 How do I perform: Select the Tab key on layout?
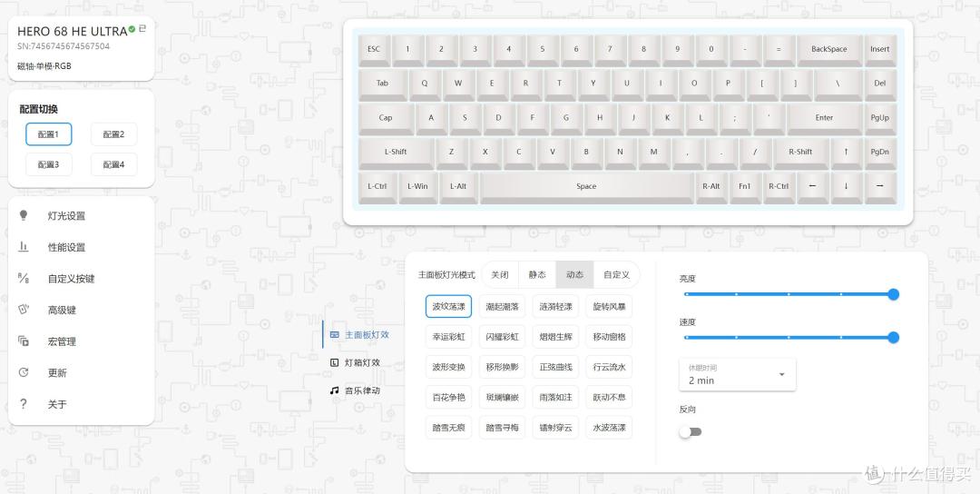pos(383,85)
